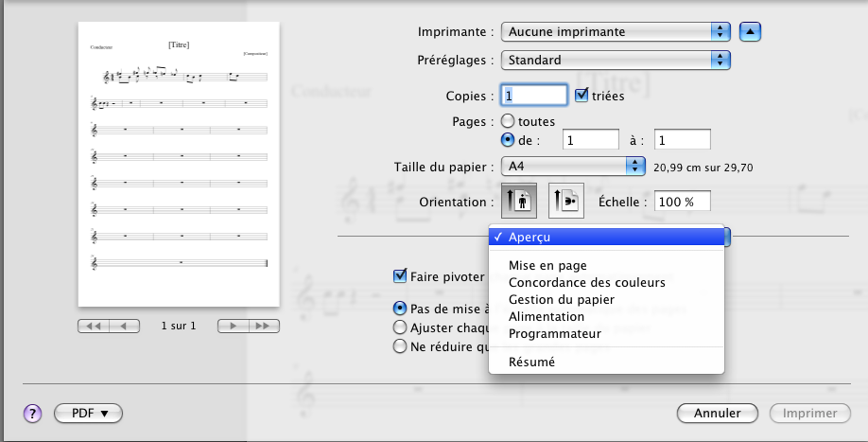The width and height of the screenshot is (868, 442).
Task: Click the purple help question mark button
Action: (32, 413)
